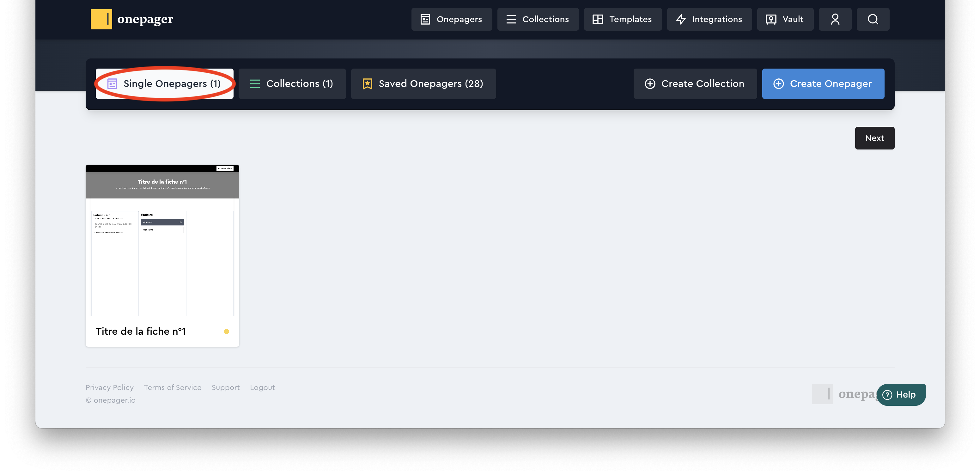Open the Privacy Policy link
Viewport: 980px width, 475px height.
pos(110,387)
